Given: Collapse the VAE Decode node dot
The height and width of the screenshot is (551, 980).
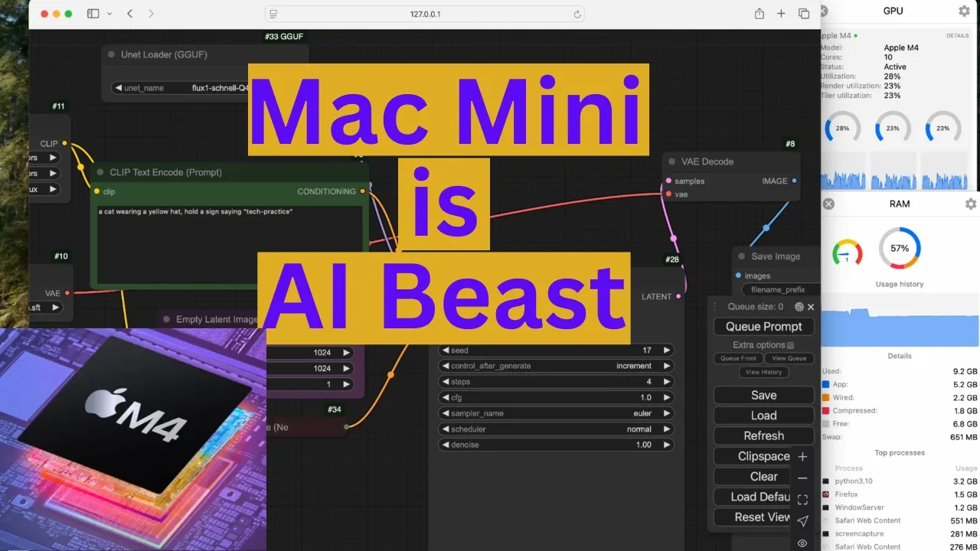Looking at the screenshot, I should (x=672, y=161).
